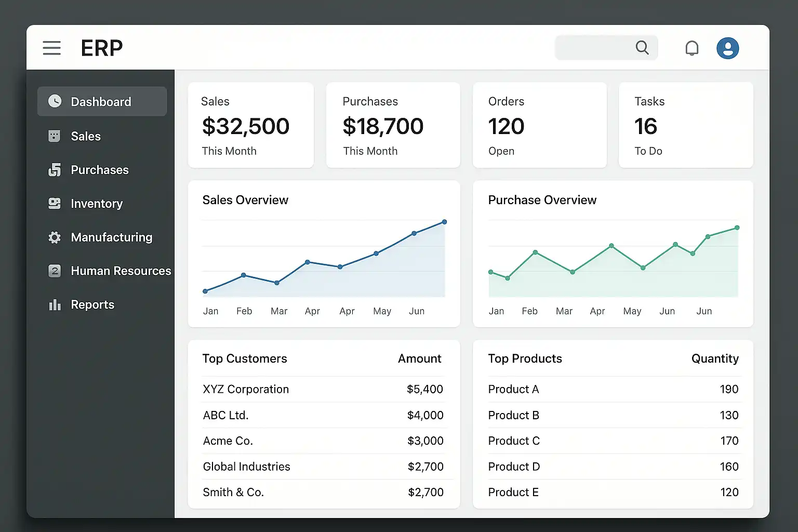This screenshot has height=532, width=798.
Task: Click the Reports bar chart icon
Action: (55, 305)
